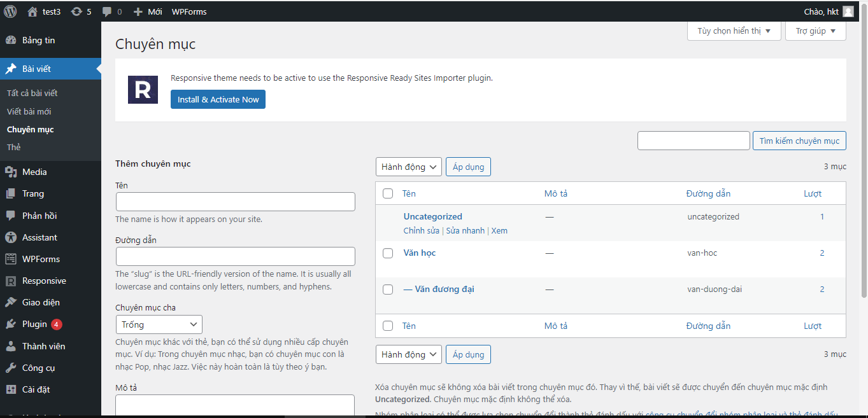Screen dimensions: 868x418
Task: Open Giao diện appearance brush icon
Action: pyautogui.click(x=11, y=302)
